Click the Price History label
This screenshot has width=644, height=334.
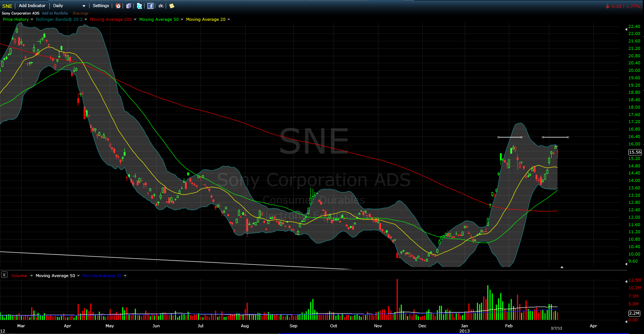(x=16, y=19)
